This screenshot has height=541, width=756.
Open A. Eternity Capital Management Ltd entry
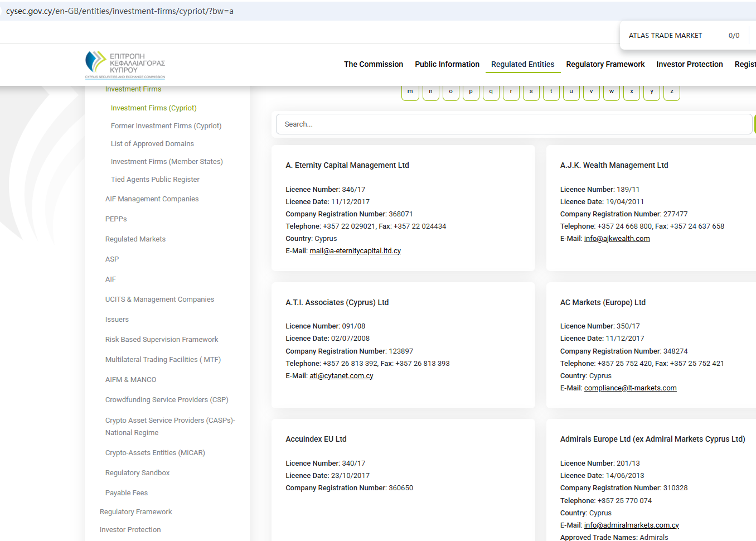[347, 165]
